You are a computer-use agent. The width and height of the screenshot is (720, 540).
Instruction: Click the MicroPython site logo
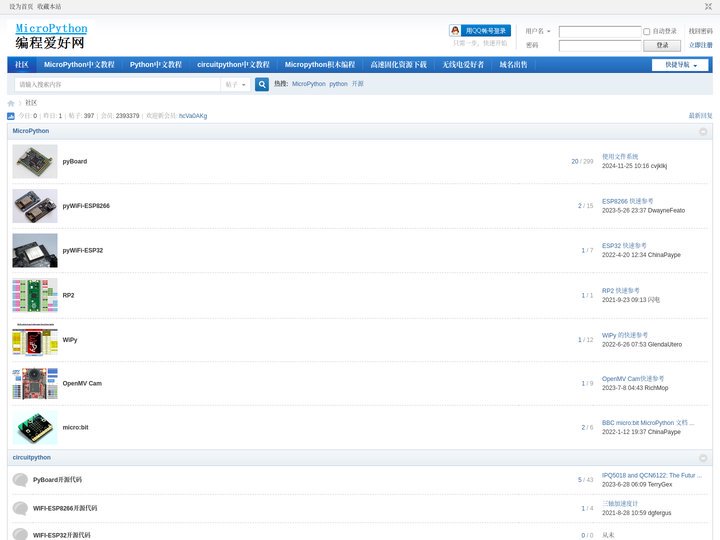click(51, 36)
